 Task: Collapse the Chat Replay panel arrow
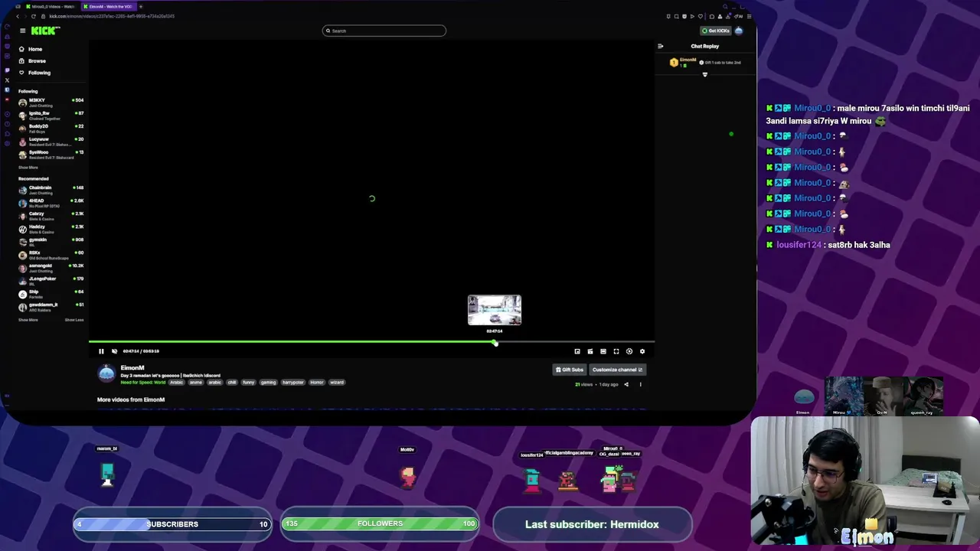coord(661,46)
